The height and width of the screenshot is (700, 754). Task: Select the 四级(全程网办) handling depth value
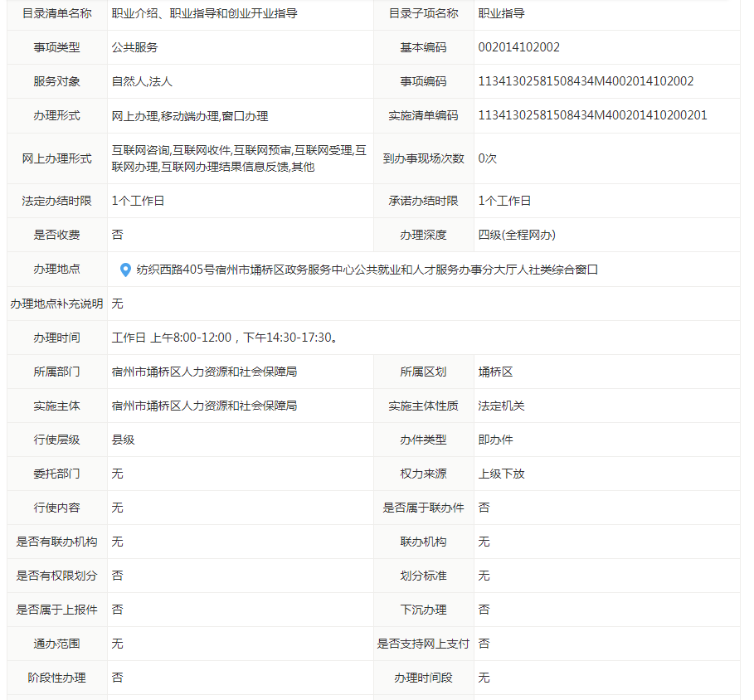click(x=517, y=235)
